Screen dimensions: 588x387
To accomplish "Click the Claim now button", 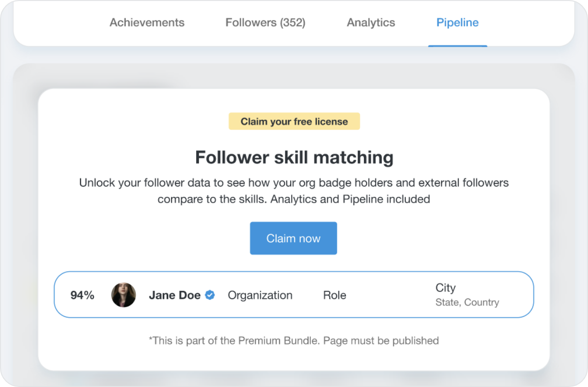I will pyautogui.click(x=294, y=238).
